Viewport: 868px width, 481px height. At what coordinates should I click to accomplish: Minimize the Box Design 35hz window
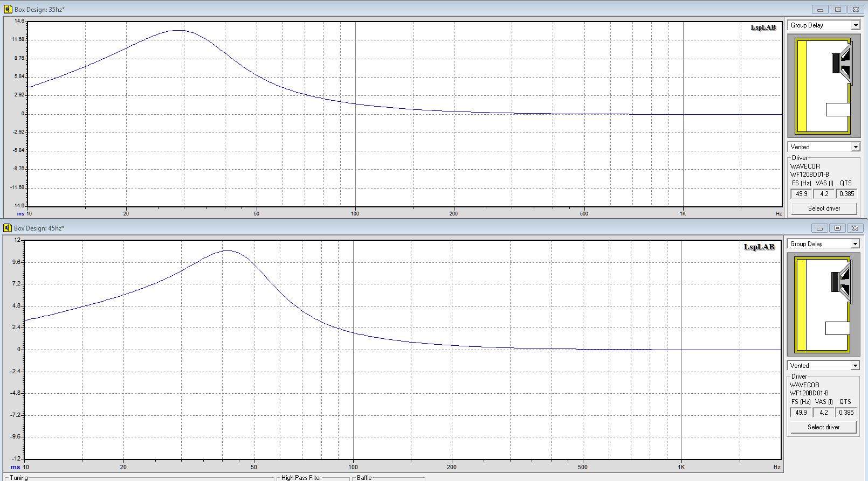click(x=821, y=9)
